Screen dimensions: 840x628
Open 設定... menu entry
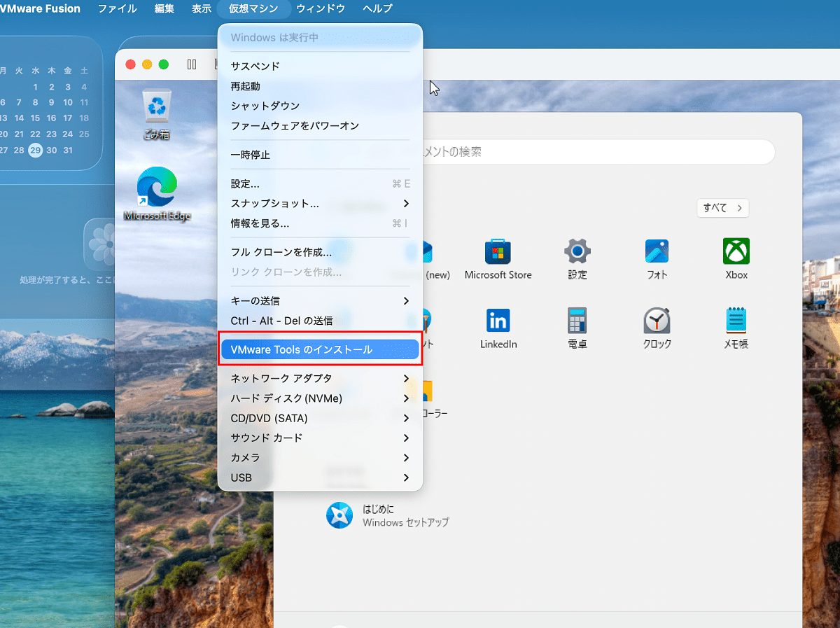coord(321,183)
